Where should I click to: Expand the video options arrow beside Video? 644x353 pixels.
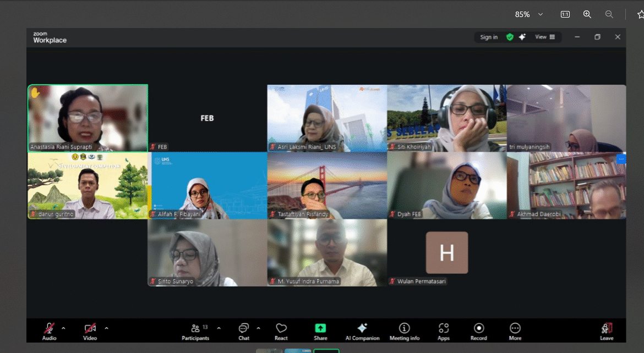(x=106, y=328)
